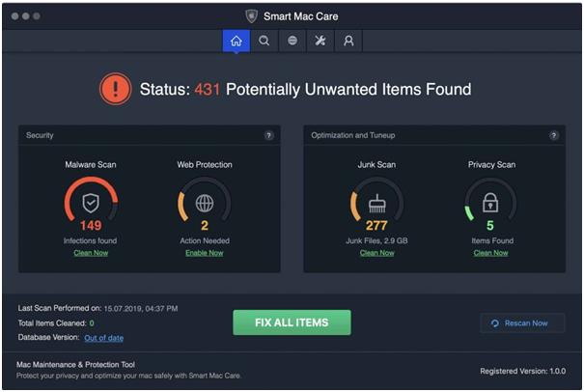Image resolution: width=584 pixels, height=392 pixels.
Task: Click the Mac Maintenance & Protection Tool text
Action: [75, 364]
